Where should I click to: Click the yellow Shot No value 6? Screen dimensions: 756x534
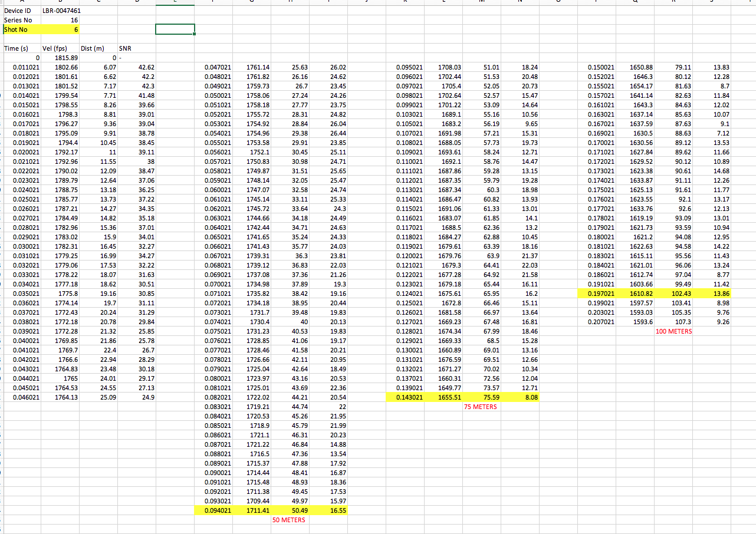(x=61, y=29)
